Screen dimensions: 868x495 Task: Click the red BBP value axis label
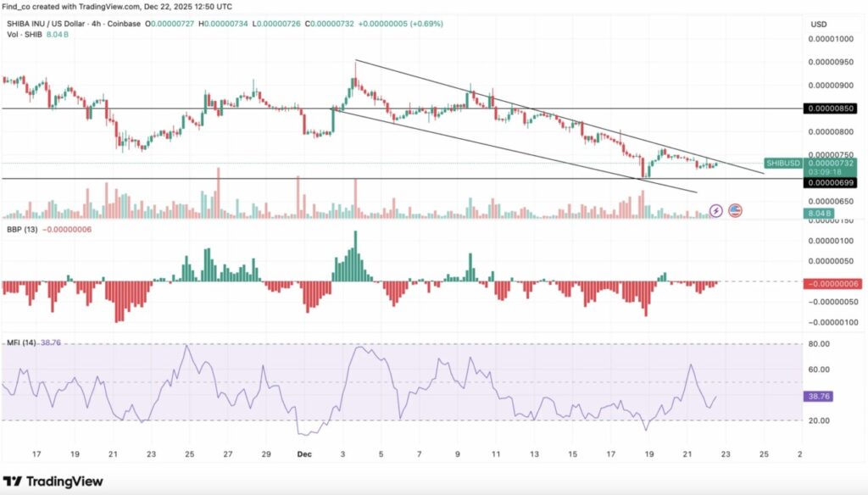[830, 284]
